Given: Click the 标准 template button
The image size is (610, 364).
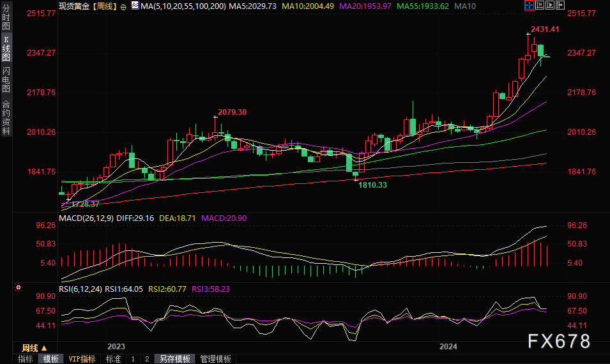Looking at the screenshot, I should 113,359.
